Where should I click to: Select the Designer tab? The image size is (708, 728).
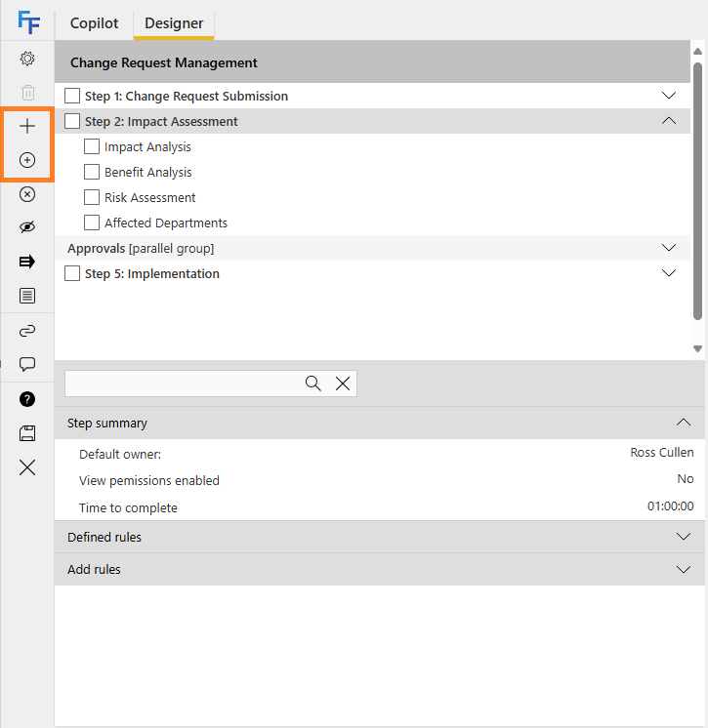coord(174,23)
